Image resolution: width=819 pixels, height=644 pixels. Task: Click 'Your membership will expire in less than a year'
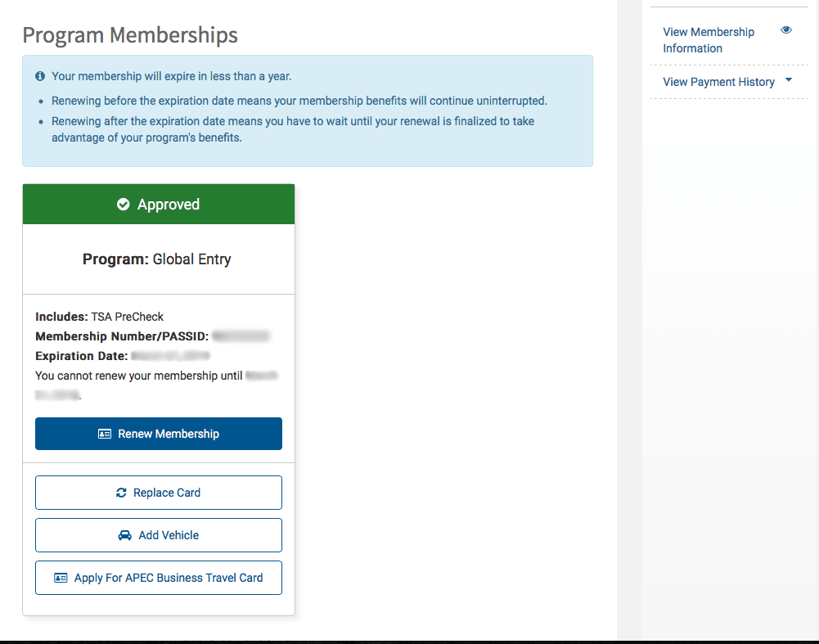pyautogui.click(x=171, y=76)
